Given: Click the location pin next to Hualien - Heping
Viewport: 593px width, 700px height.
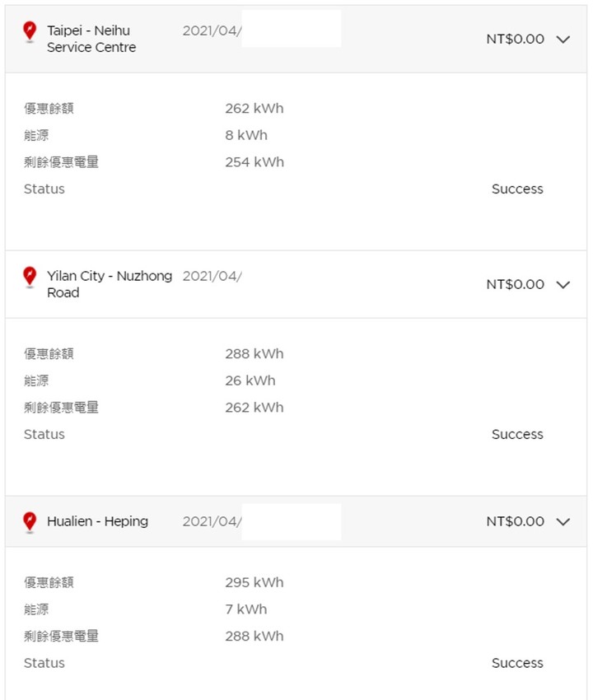Looking at the screenshot, I should point(30,522).
